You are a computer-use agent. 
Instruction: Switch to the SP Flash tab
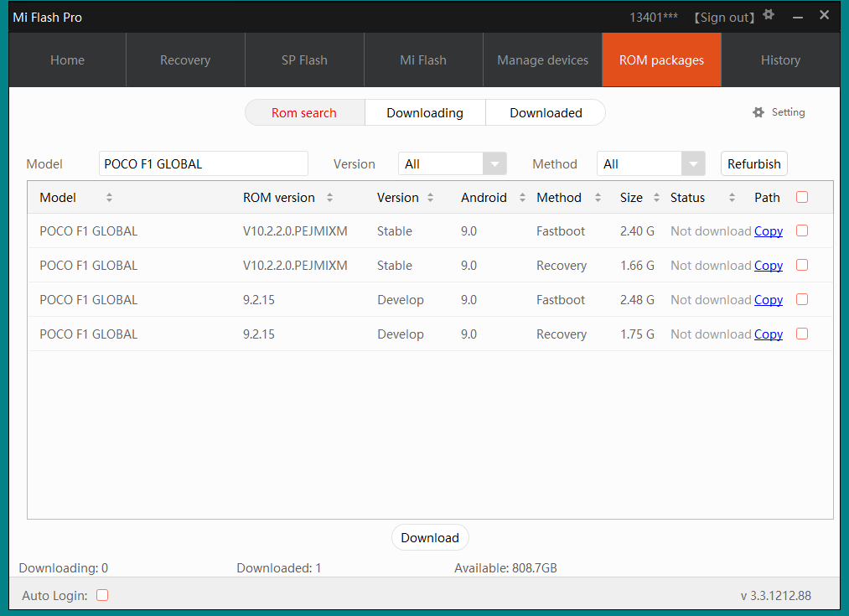(304, 60)
